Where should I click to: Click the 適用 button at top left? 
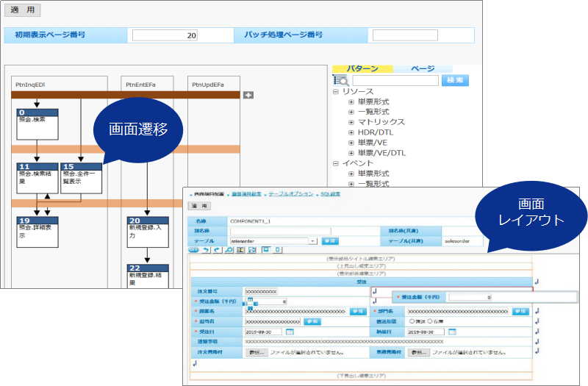click(23, 11)
